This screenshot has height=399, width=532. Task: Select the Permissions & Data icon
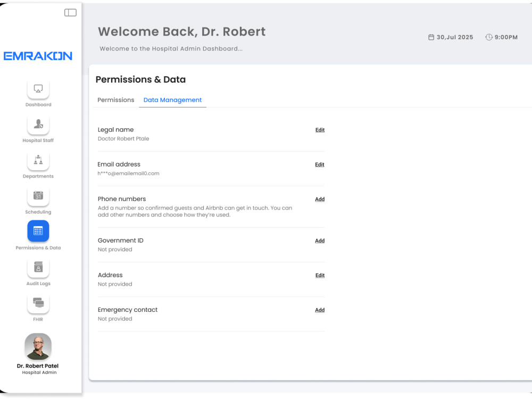[x=38, y=231]
